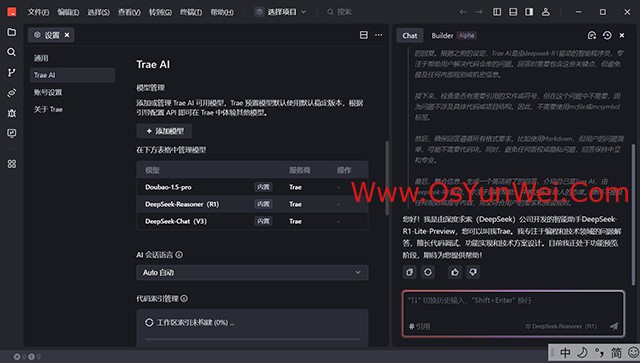
Task: Open the search sidebar icon
Action: coord(11,52)
